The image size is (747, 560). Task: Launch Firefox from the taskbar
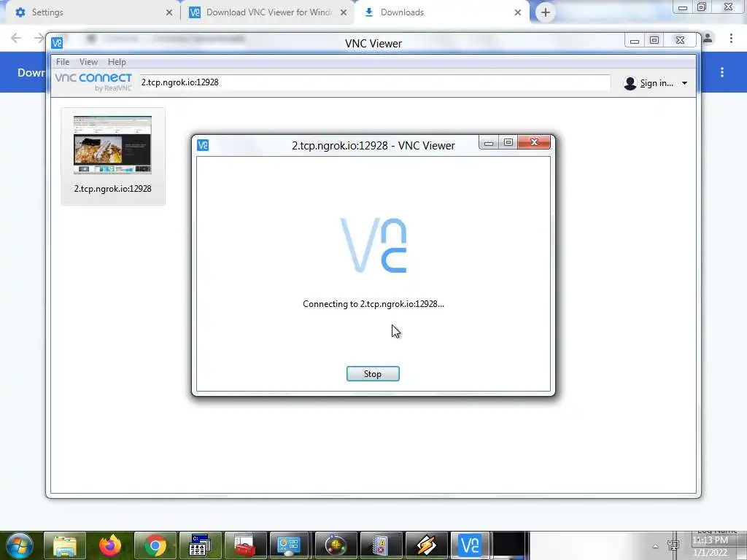pyautogui.click(x=110, y=545)
